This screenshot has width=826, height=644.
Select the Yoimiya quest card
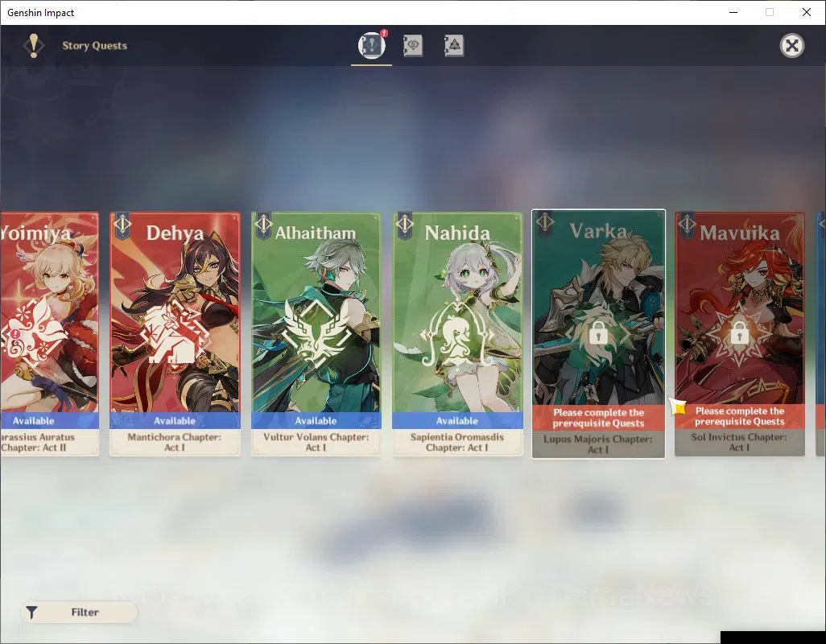click(x=49, y=334)
